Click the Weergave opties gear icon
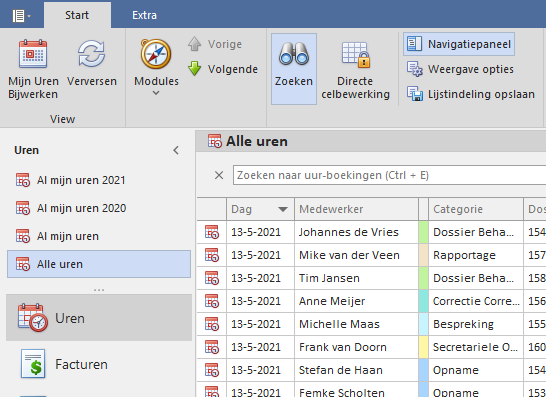This screenshot has height=397, width=546. (x=415, y=69)
